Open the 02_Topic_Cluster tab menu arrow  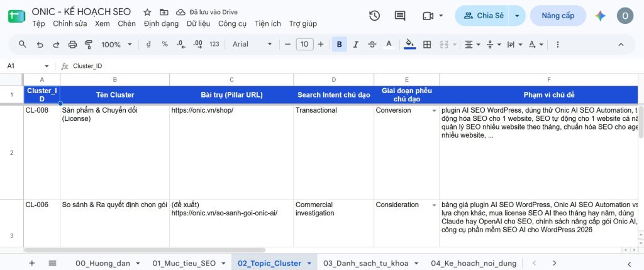(309, 264)
